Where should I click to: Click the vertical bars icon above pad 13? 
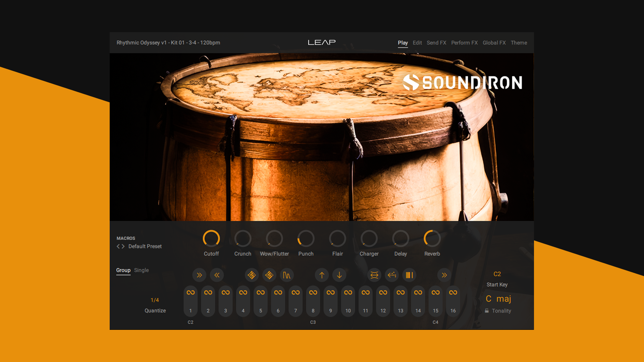coord(409,275)
